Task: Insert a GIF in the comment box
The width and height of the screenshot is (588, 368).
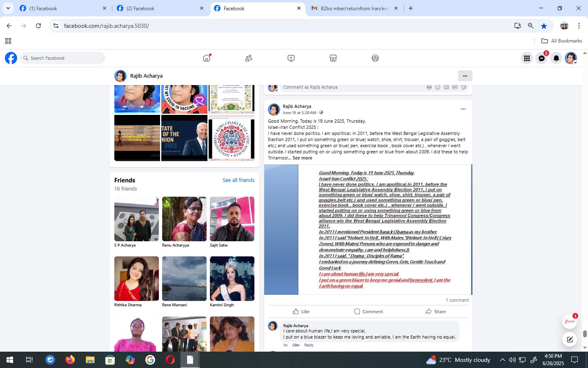Action: [x=455, y=87]
